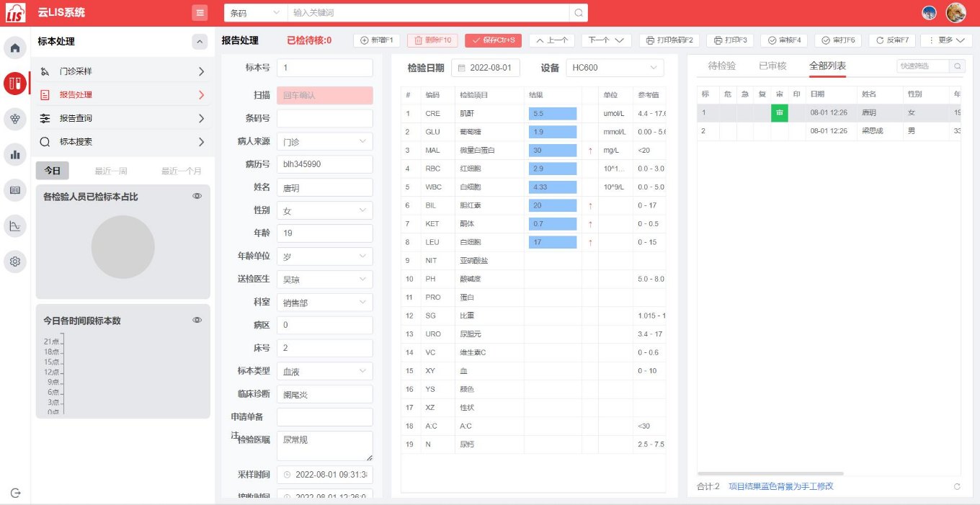Open 门诊采样 menu item
The width and height of the screenshot is (980, 505).
click(x=122, y=71)
